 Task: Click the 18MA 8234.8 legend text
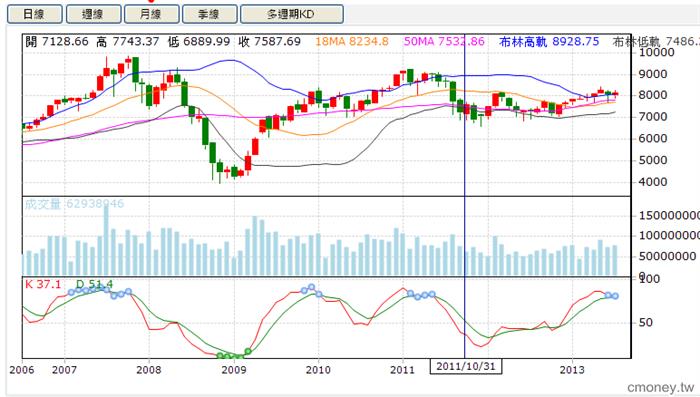(x=352, y=42)
